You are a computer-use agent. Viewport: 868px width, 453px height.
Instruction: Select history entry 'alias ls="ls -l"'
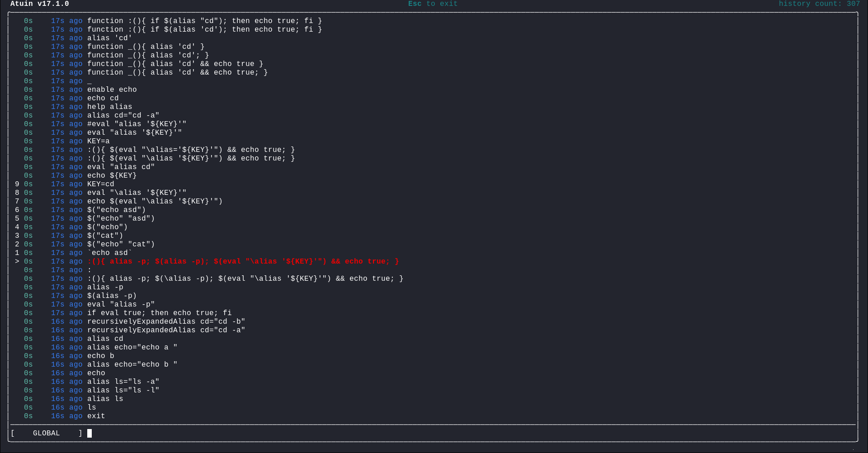[123, 390]
